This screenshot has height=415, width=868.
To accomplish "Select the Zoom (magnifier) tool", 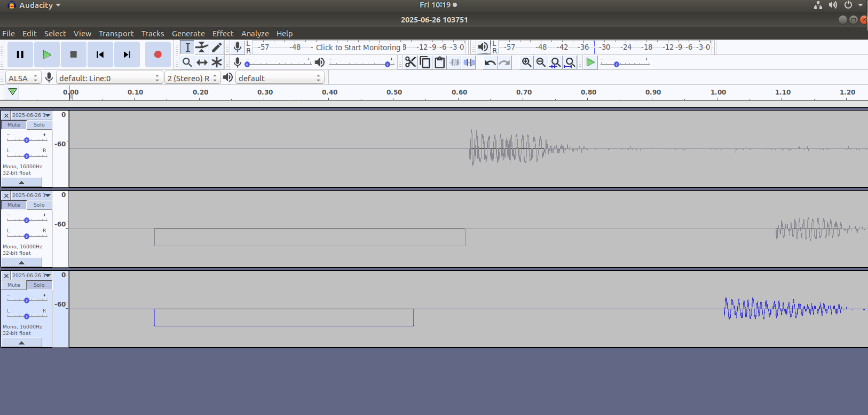I will (x=187, y=62).
